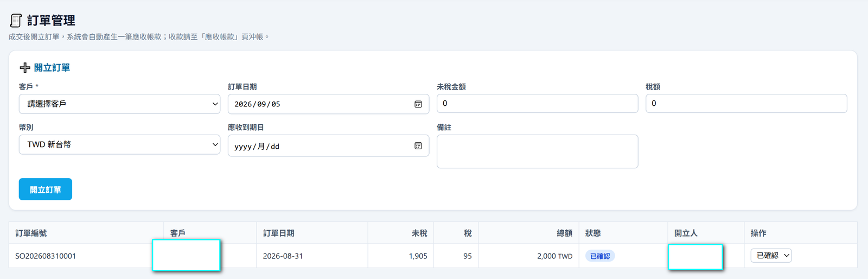Open calendar picker for 訂單日期 field
This screenshot has height=279, width=868.
coord(418,104)
